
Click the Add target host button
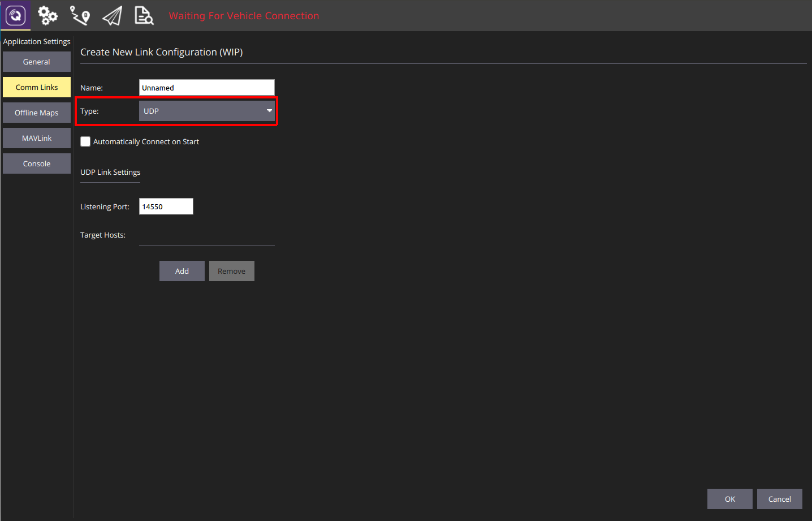click(182, 271)
